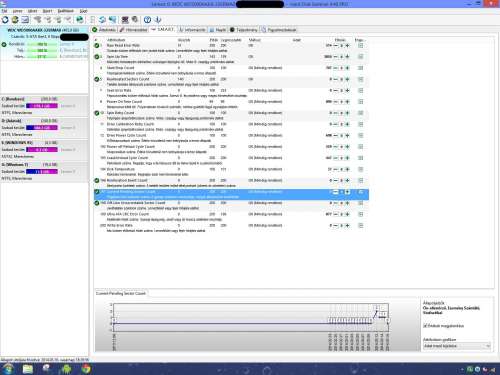Select the Current Pending Sector Count chart tab

[121, 293]
